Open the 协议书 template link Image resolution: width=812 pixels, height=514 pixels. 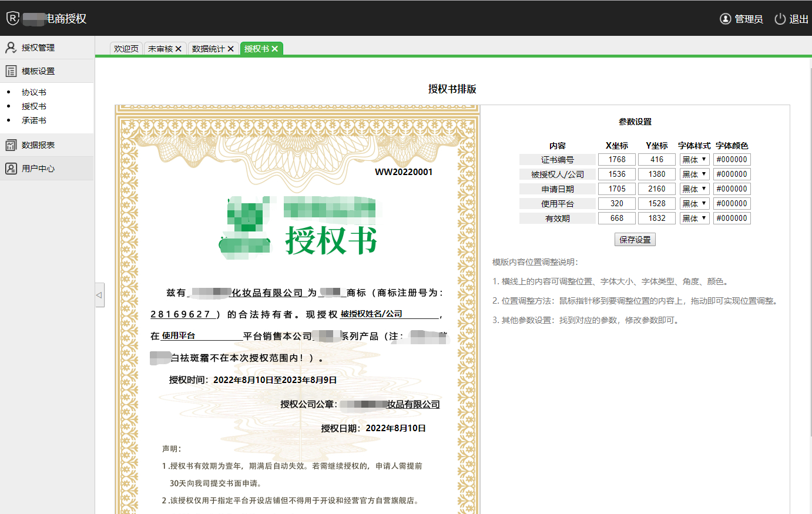coord(34,92)
